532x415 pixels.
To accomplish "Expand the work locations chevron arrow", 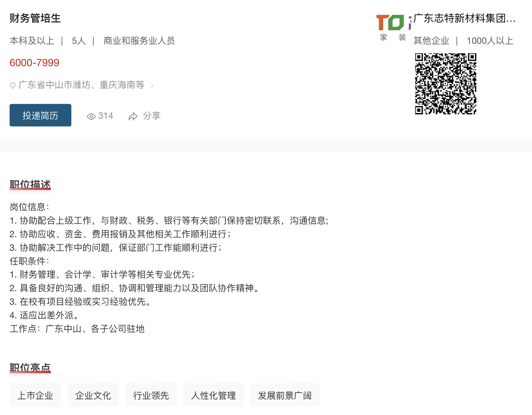I will coord(152,86).
